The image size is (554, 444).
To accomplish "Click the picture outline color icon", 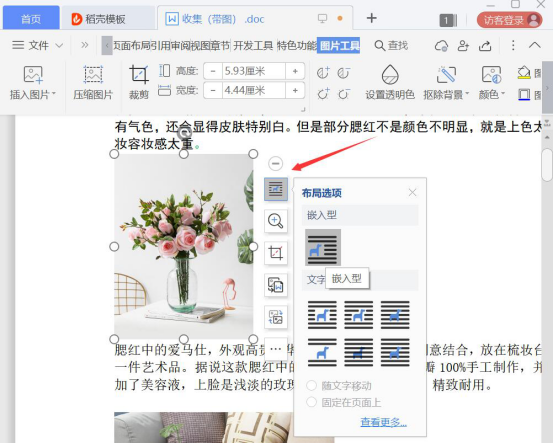I will pyautogui.click(x=524, y=94).
